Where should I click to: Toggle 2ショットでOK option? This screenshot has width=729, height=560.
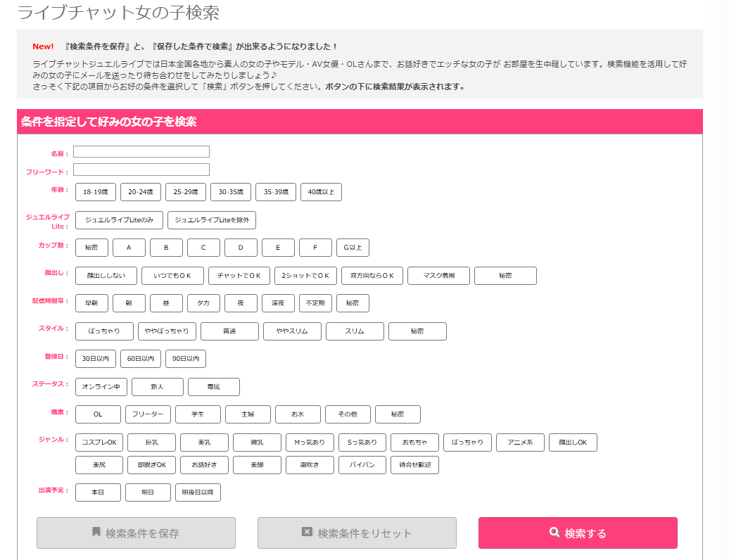[x=305, y=276]
